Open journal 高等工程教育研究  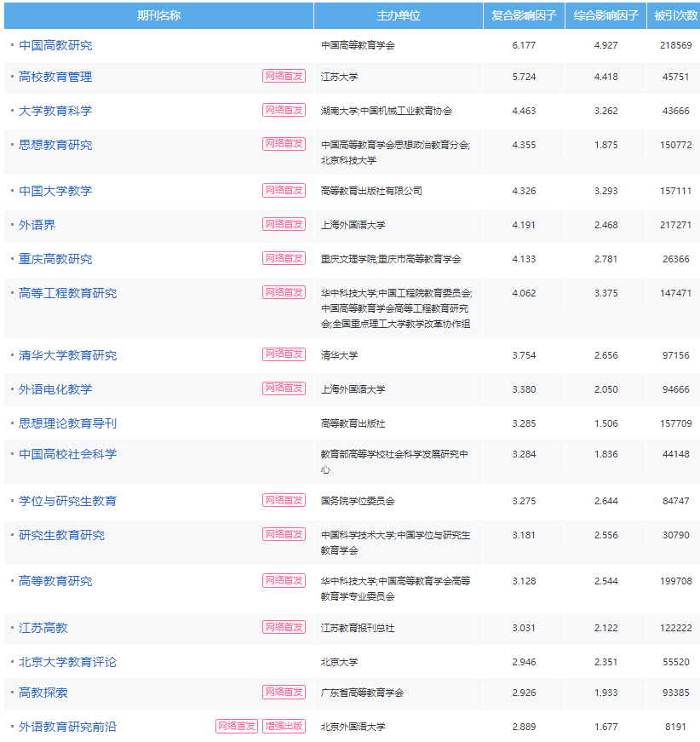pos(67,293)
